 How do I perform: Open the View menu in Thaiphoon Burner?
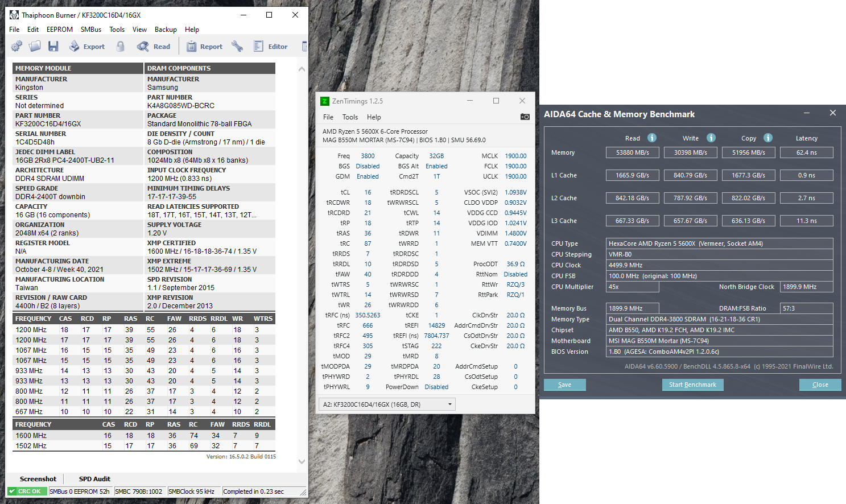tap(139, 30)
